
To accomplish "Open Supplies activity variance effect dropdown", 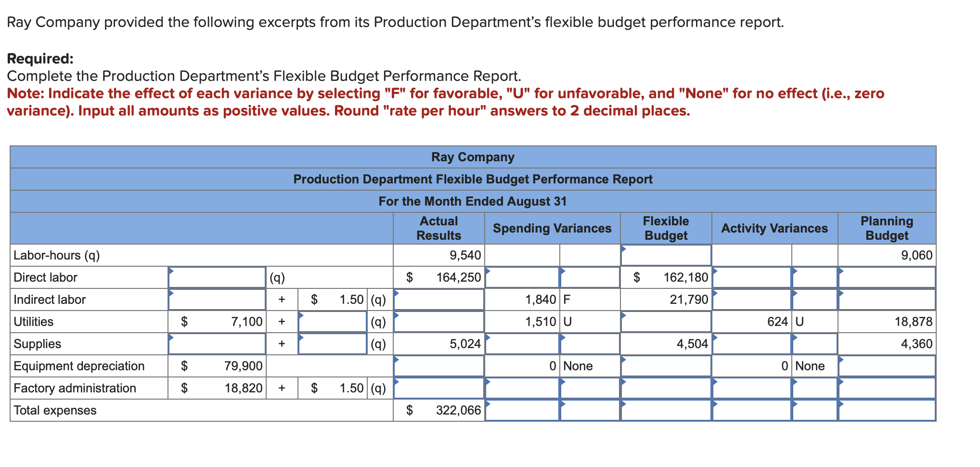I will point(814,344).
